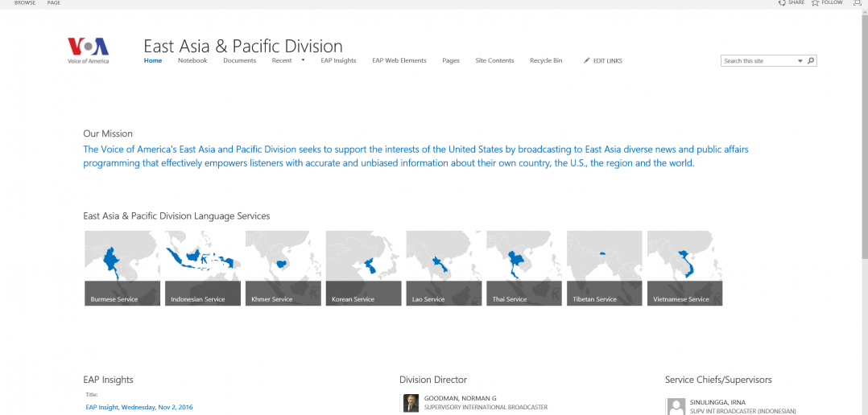Viewport: 868px width, 415px height.
Task: Click the Division Director heading
Action: tap(433, 380)
